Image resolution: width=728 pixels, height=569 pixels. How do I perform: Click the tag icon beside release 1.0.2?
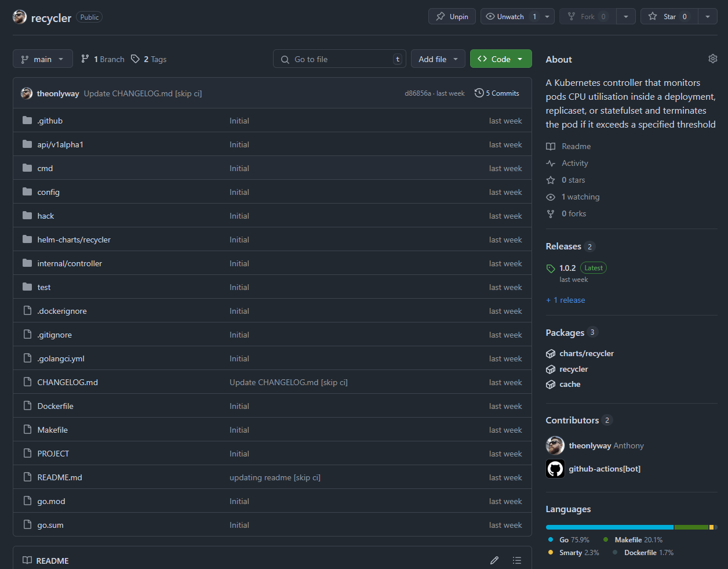(551, 269)
